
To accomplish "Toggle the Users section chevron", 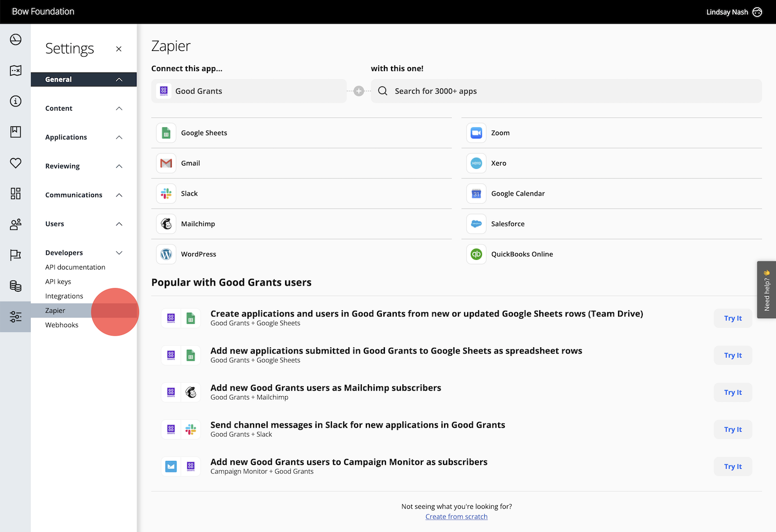I will coord(119,224).
